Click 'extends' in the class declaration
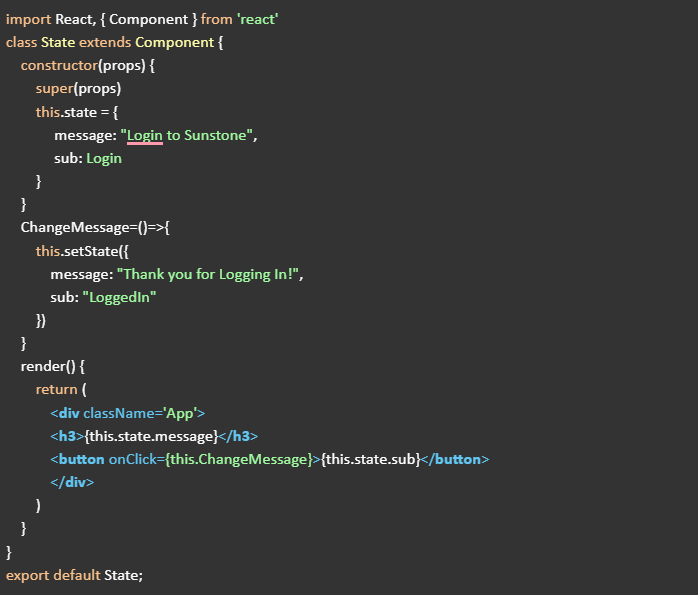The image size is (698, 595). click(105, 42)
